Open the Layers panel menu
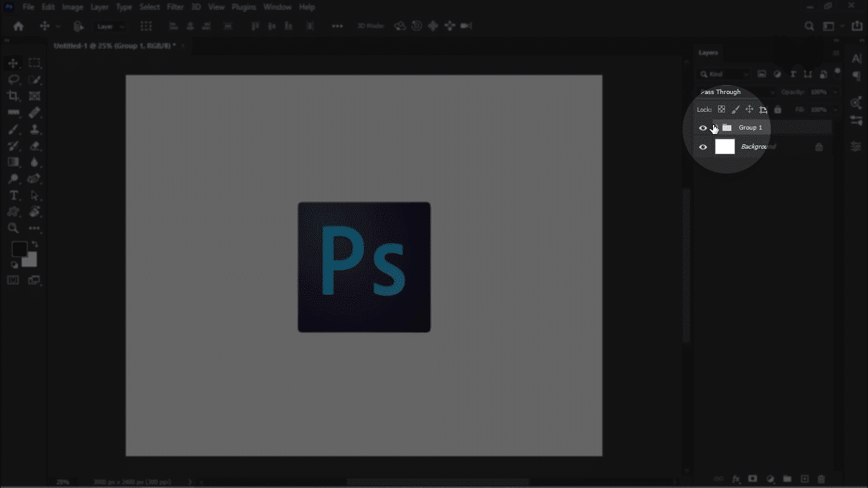 tap(836, 53)
